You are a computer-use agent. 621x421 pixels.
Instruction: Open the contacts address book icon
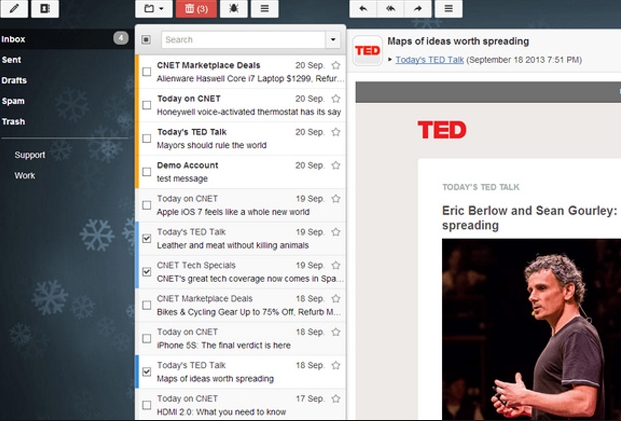tap(45, 8)
